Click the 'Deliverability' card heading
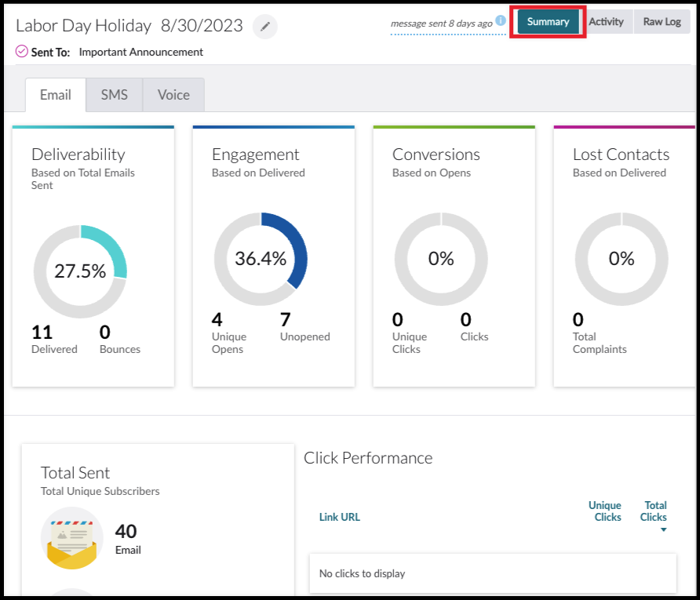Screen dimensions: 700x600 (x=78, y=155)
